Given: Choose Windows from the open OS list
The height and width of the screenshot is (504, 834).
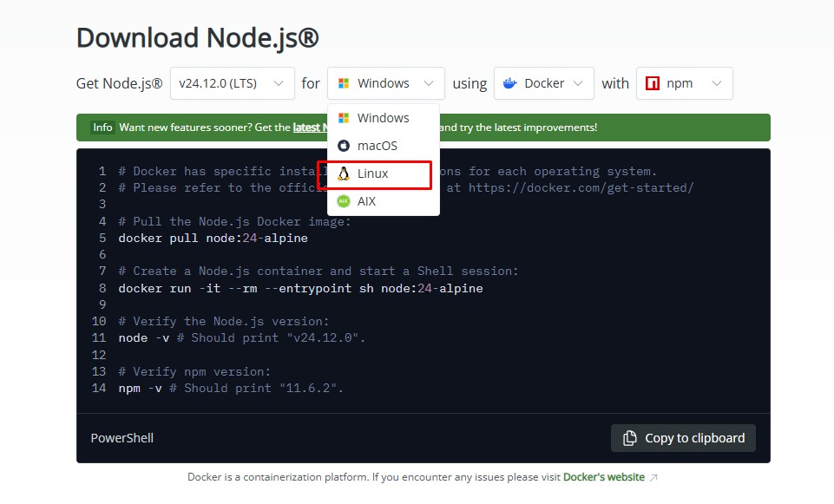Looking at the screenshot, I should tap(383, 118).
